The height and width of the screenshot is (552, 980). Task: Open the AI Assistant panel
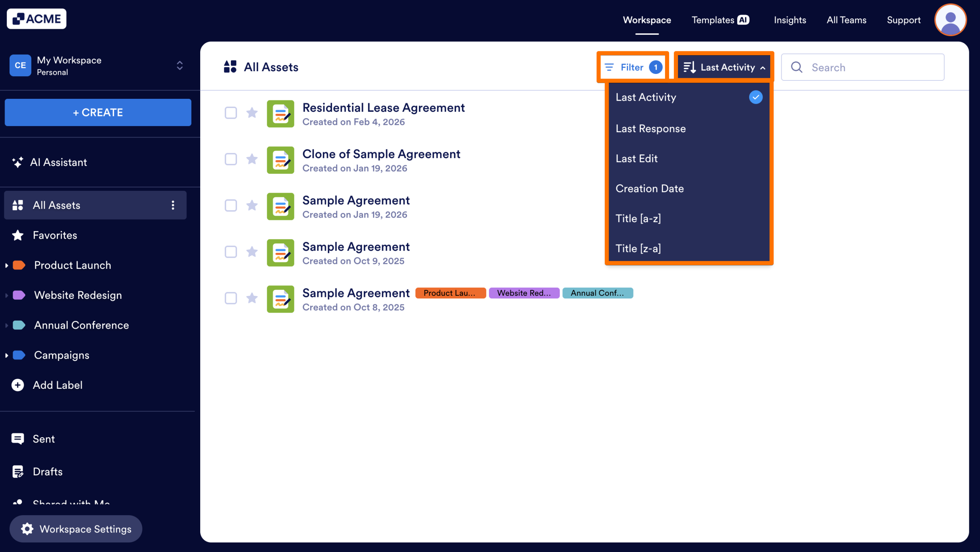coord(59,162)
